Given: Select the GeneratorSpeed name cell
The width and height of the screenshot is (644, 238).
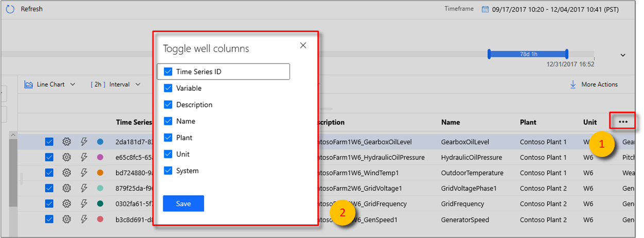Looking at the screenshot, I should pyautogui.click(x=465, y=219).
